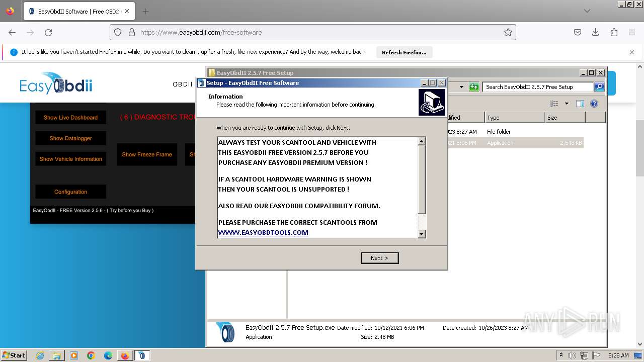Screen dimensions: 644x362
Task: Select the EasyObdII Software browser tab
Action: [x=79, y=11]
